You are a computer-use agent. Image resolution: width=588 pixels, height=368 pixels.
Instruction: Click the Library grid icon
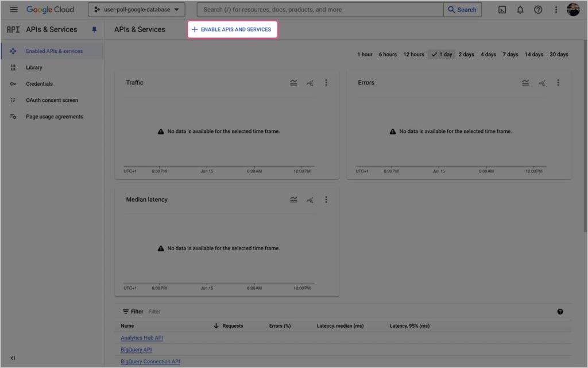(13, 68)
